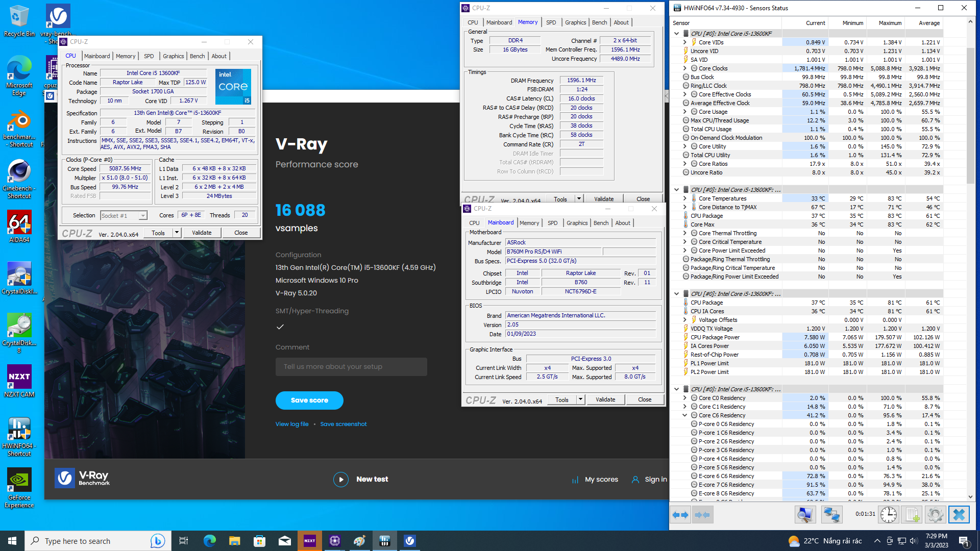The height and width of the screenshot is (551, 980).
Task: Click the Save score button
Action: coord(309,400)
